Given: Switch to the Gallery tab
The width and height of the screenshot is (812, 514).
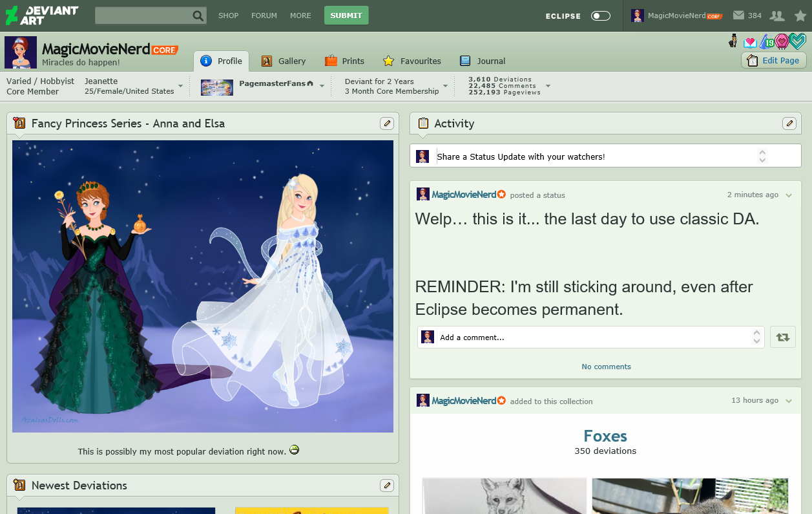Looking at the screenshot, I should click(x=284, y=61).
